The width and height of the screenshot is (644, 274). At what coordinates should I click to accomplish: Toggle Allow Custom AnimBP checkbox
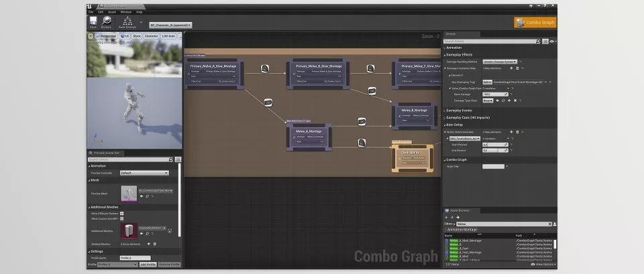point(121,219)
